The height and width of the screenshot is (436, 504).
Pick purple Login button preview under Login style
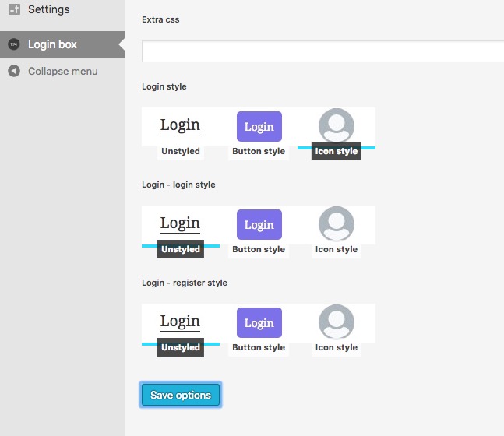259,126
